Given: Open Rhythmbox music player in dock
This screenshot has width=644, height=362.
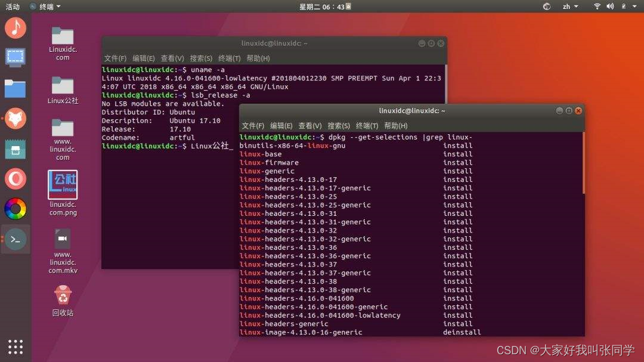Looking at the screenshot, I should click(15, 28).
